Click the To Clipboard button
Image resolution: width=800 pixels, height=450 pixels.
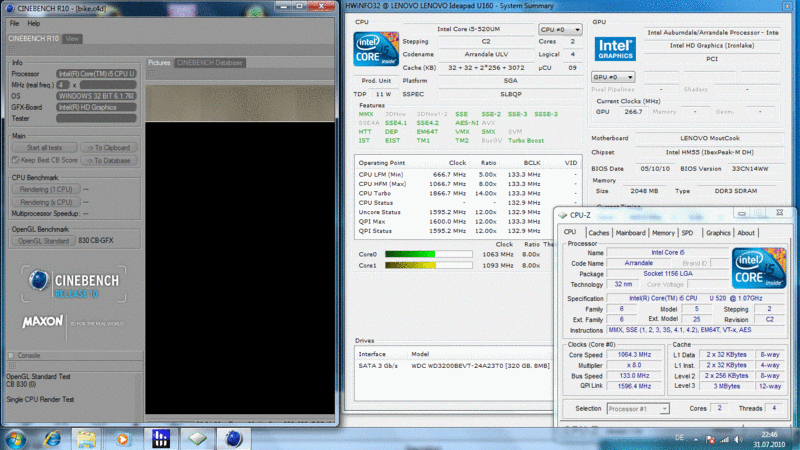tap(109, 148)
